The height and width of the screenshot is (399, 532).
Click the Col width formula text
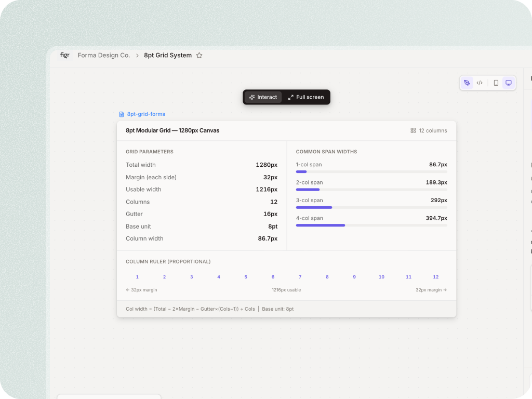point(190,309)
